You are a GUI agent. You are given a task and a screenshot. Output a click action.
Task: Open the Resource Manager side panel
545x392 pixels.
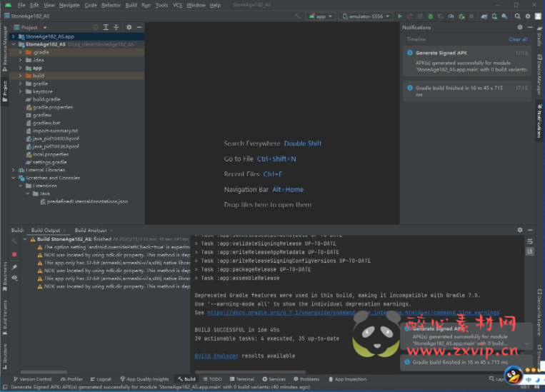point(4,46)
